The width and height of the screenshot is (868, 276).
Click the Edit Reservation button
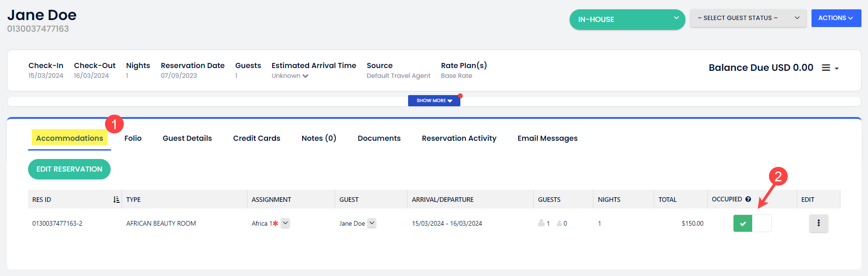69,169
